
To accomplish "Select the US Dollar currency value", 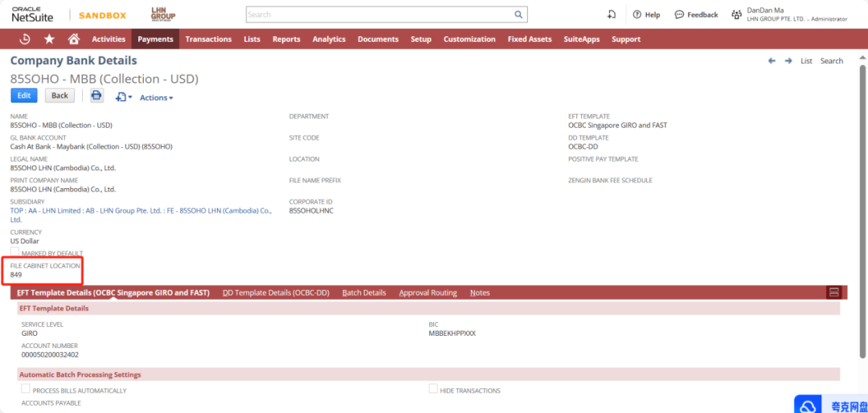I will point(25,241).
